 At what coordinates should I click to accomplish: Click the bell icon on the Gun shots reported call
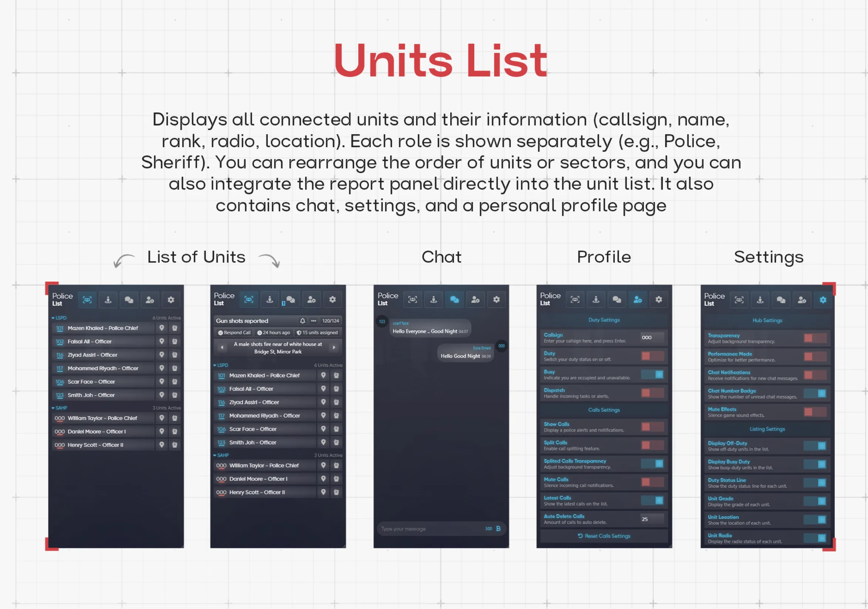[x=302, y=321]
